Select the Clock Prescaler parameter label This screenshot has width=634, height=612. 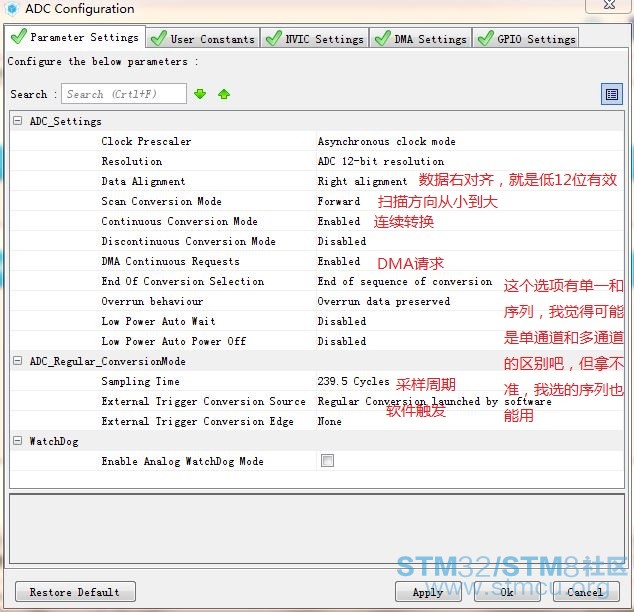click(x=146, y=141)
